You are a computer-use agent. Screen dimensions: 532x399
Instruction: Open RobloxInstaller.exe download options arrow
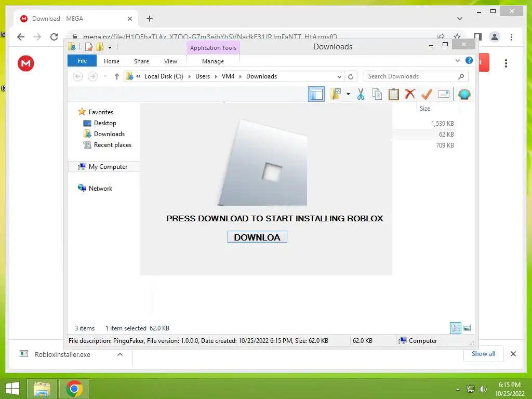tap(120, 354)
